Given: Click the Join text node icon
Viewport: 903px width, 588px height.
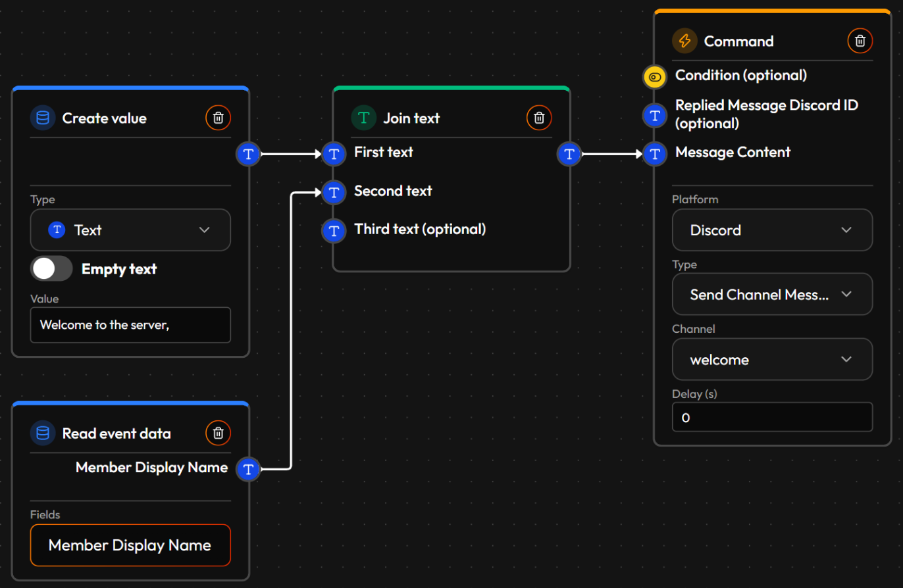Looking at the screenshot, I should (363, 118).
